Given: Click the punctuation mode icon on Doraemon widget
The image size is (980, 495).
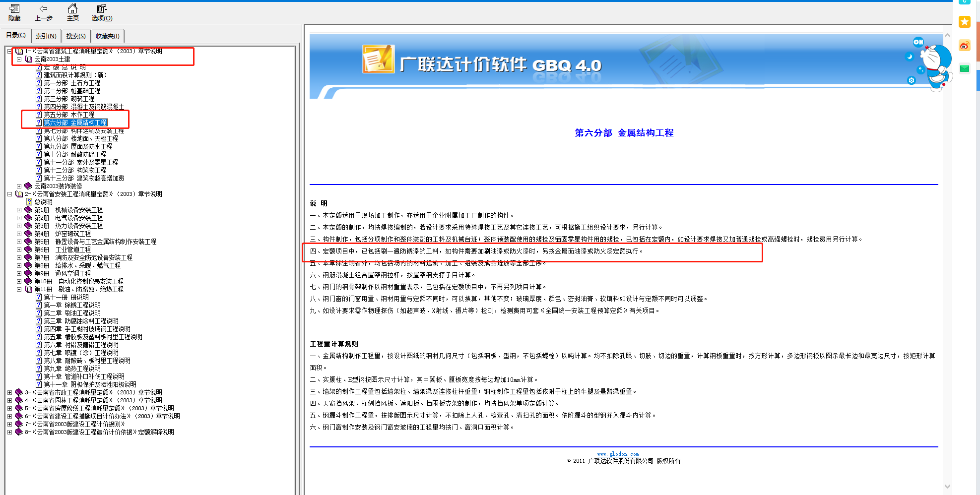Looking at the screenshot, I should 920,70.
